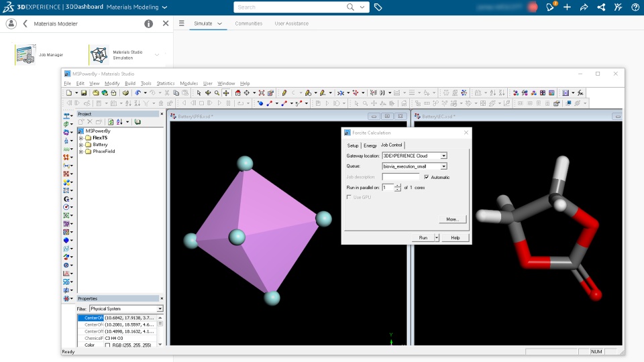Expand the Simulate tab chevron

220,23
